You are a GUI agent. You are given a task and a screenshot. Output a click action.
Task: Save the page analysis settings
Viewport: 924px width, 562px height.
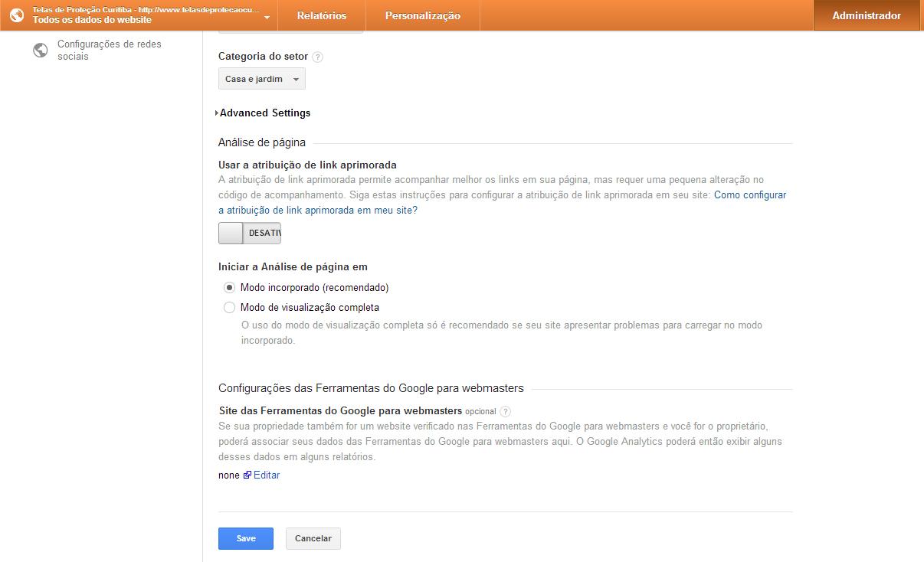click(245, 538)
